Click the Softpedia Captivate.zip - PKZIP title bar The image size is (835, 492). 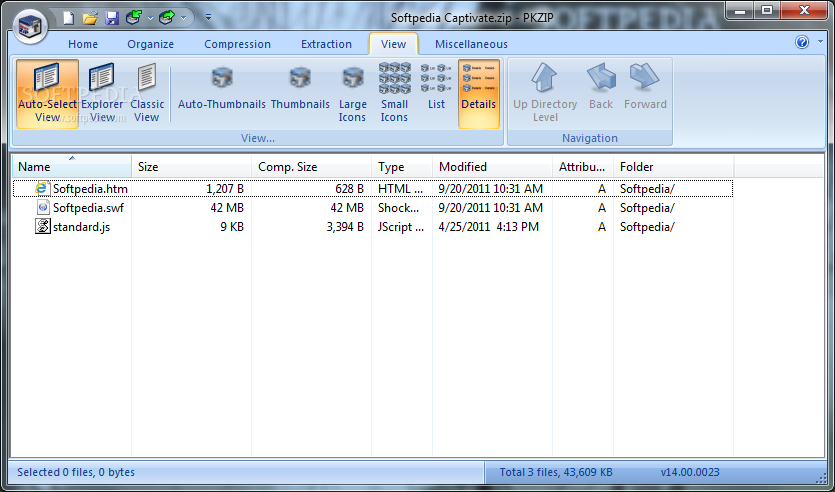coord(472,18)
